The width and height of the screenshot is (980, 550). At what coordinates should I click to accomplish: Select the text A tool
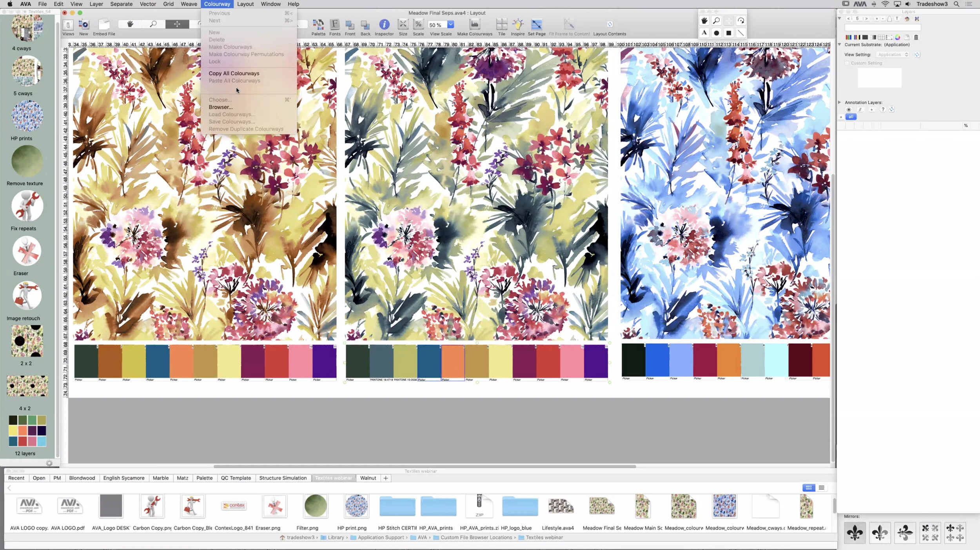pos(704,33)
